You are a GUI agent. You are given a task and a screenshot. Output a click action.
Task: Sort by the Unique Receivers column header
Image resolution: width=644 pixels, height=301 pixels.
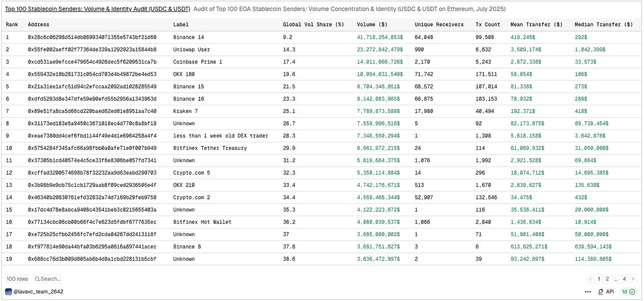pos(439,25)
